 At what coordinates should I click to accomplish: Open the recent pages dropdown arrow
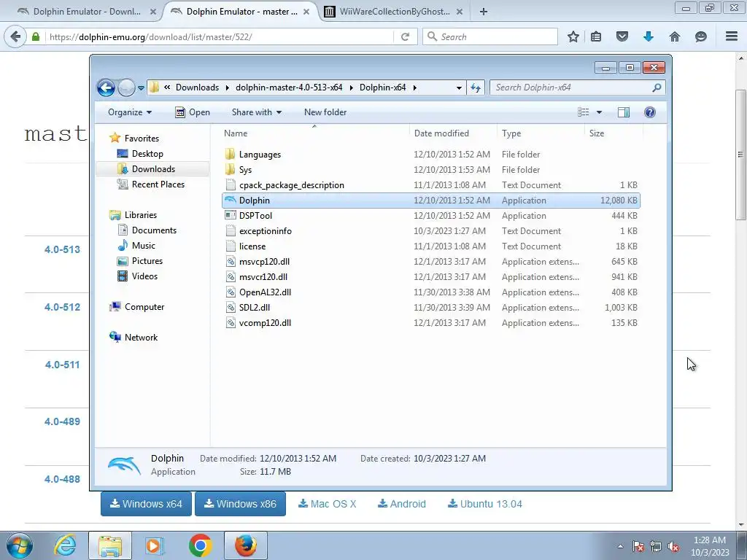(141, 87)
